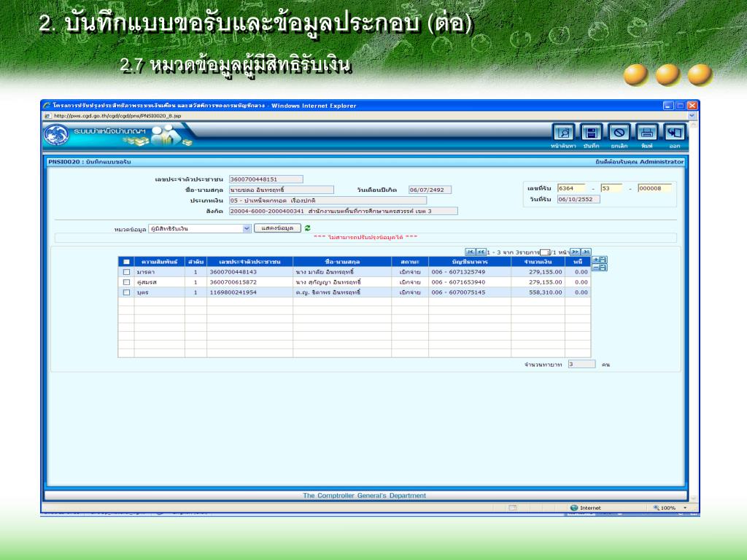Click the page icon next to the URL
Screen dimensions: 747x560
tap(47, 116)
